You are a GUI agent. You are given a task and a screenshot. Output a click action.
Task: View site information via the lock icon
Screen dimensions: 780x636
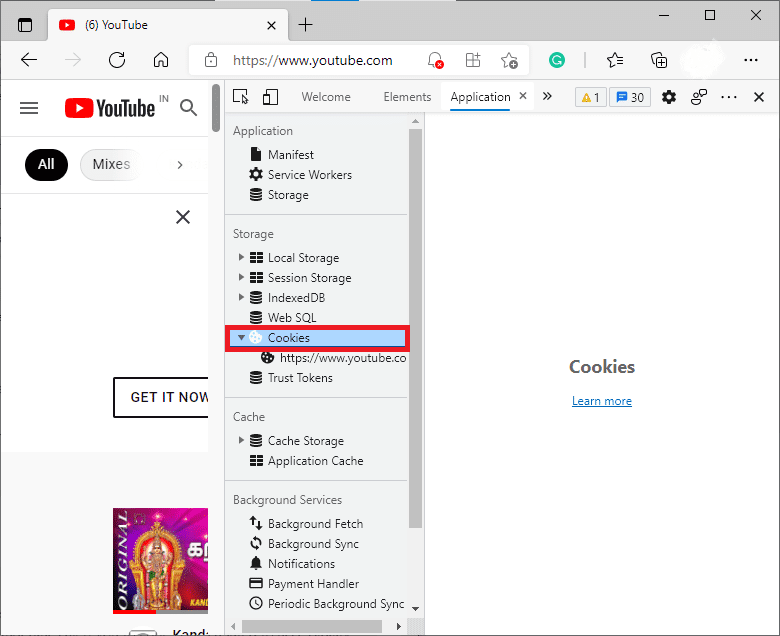point(211,60)
